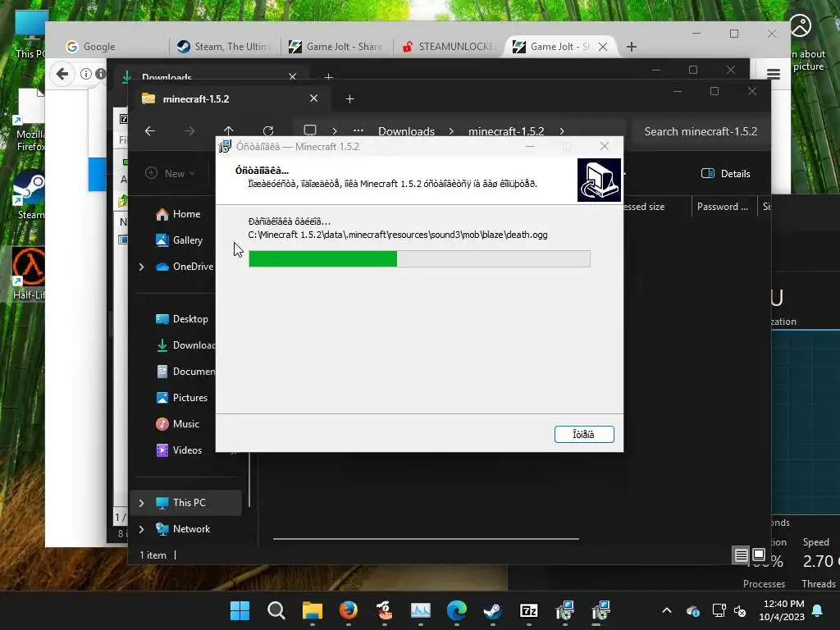Image resolution: width=840 pixels, height=630 pixels.
Task: Show hidden system tray icons
Action: (x=666, y=610)
